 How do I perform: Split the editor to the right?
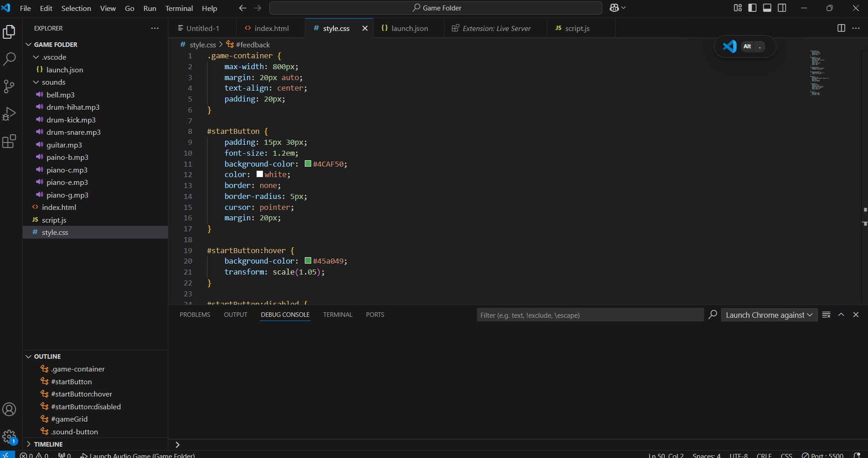pyautogui.click(x=841, y=28)
